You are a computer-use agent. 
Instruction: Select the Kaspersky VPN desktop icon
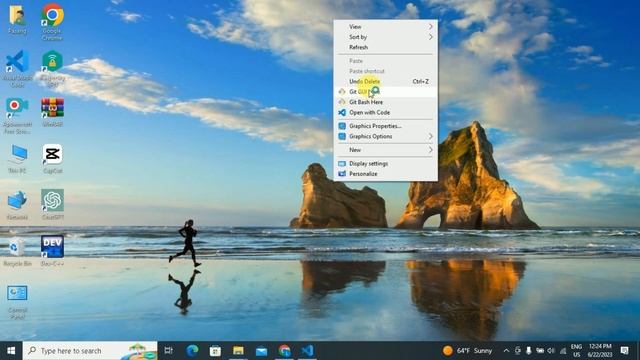(x=52, y=69)
